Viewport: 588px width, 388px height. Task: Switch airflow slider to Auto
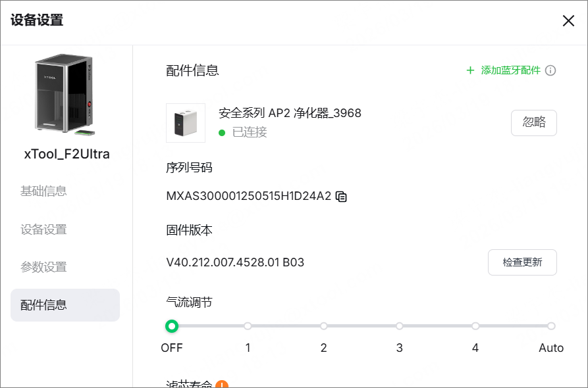coord(551,326)
